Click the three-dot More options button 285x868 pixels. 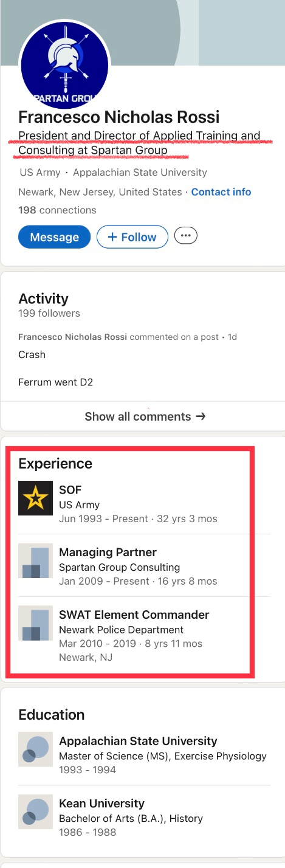pyautogui.click(x=186, y=235)
